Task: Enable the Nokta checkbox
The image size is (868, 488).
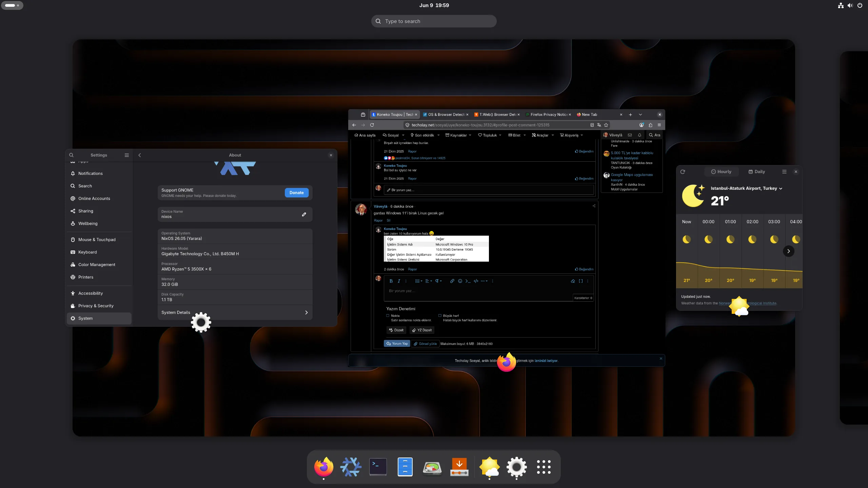Action: click(388, 316)
